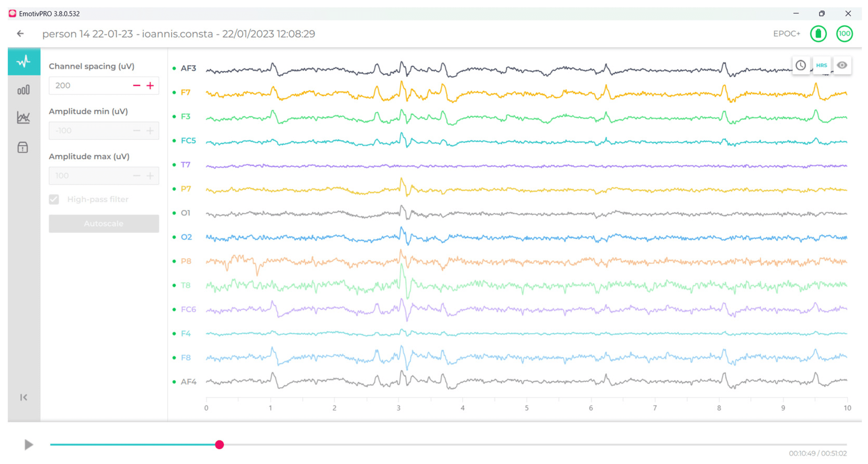The image size is (868, 464).
Task: Click the battery status indicator
Action: pos(818,34)
